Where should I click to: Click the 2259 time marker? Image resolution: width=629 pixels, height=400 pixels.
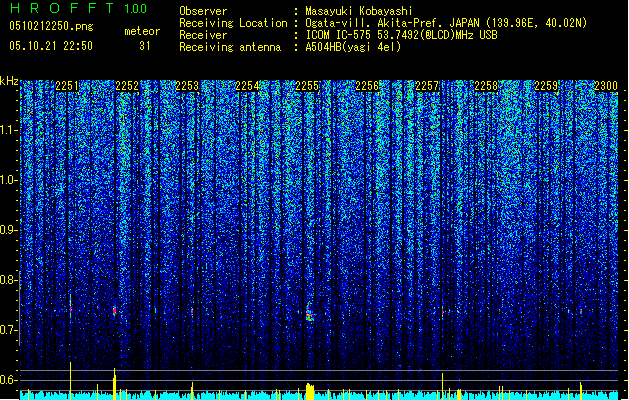tap(546, 86)
